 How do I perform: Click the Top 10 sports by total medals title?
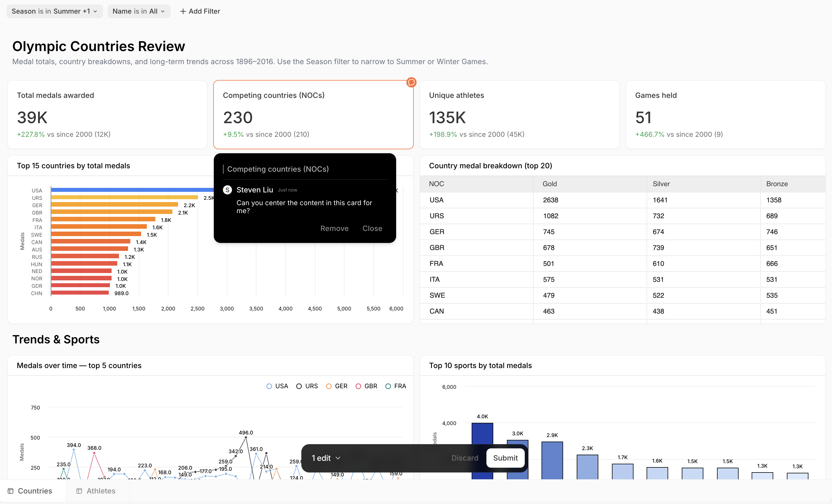coord(480,365)
